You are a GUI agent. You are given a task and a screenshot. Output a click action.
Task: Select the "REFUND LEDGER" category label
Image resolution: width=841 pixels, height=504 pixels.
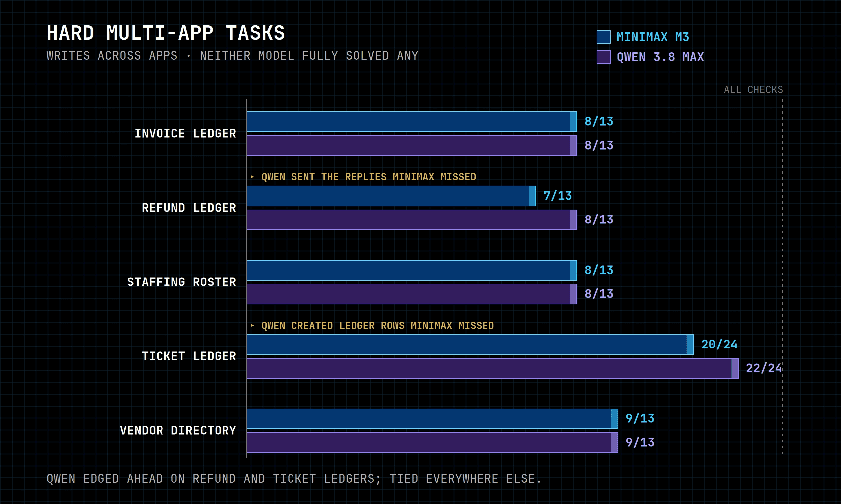point(189,208)
